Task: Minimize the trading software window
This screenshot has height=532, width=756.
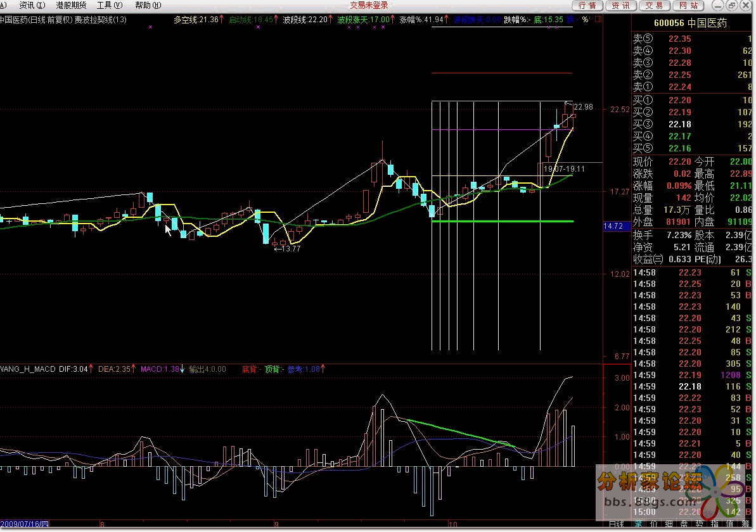Action: [x=719, y=5]
